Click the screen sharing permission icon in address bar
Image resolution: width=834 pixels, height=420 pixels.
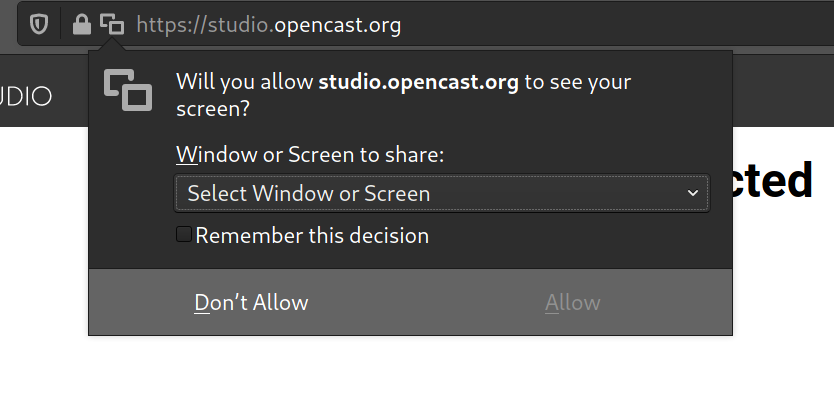coord(112,24)
